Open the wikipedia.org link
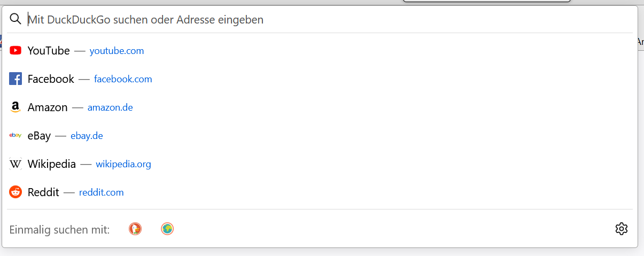Viewport: 644px width, 256px height. point(123,164)
